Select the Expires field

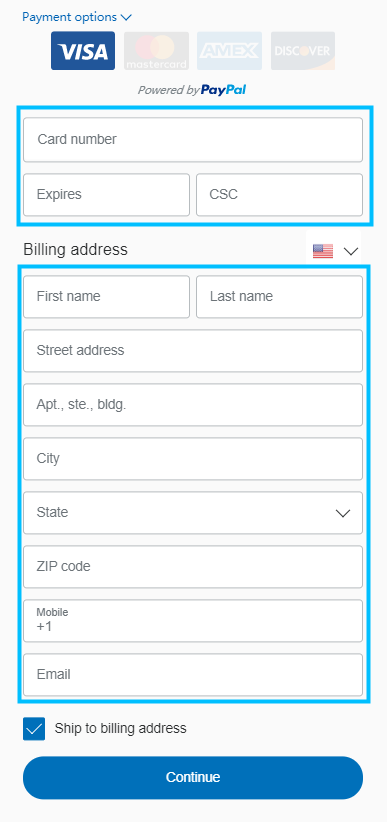(x=106, y=195)
